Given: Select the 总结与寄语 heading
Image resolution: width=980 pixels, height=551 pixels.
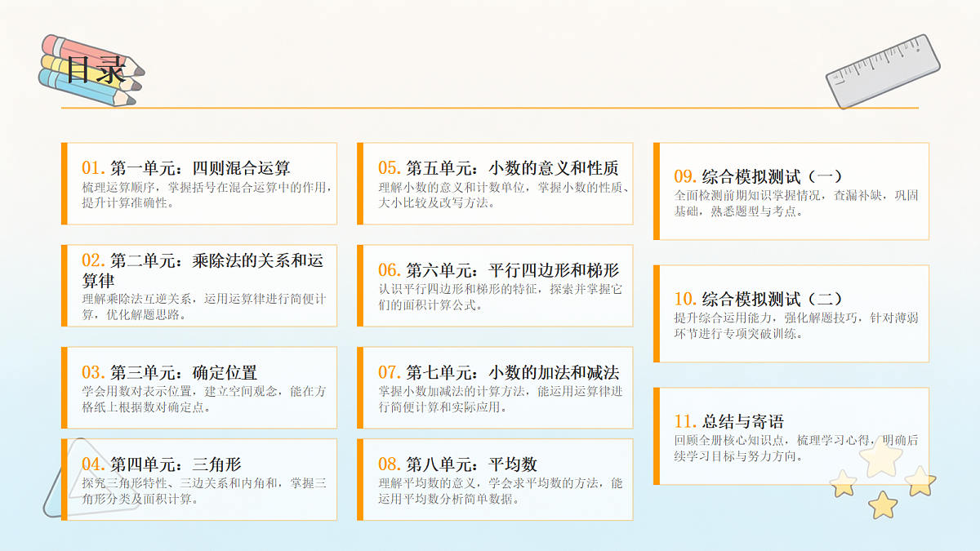Looking at the screenshot, I should (743, 422).
